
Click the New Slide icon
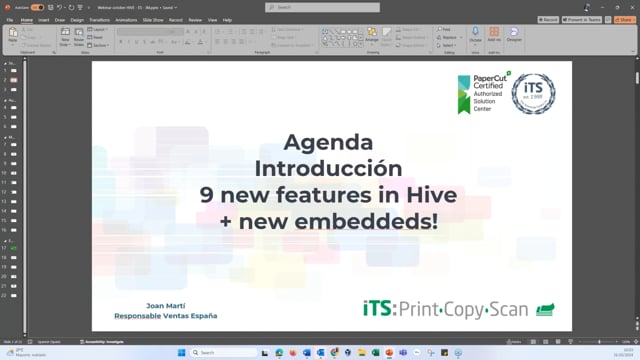tap(65, 32)
